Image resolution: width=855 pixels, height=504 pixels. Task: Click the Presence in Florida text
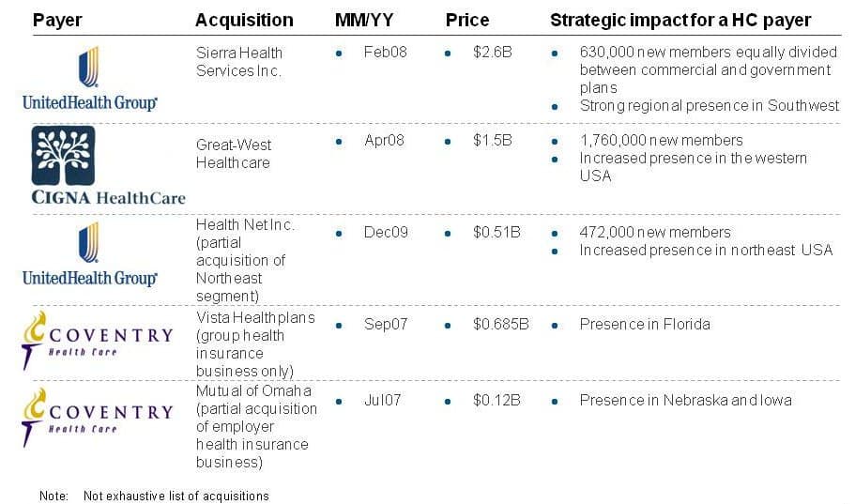tap(645, 325)
